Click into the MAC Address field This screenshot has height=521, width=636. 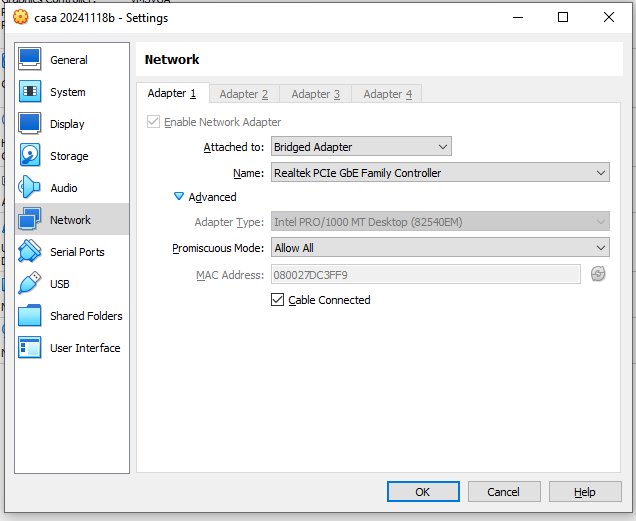[425, 275]
